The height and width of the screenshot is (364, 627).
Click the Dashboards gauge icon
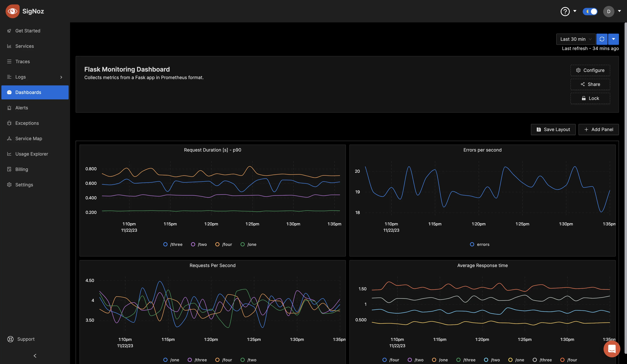click(9, 92)
